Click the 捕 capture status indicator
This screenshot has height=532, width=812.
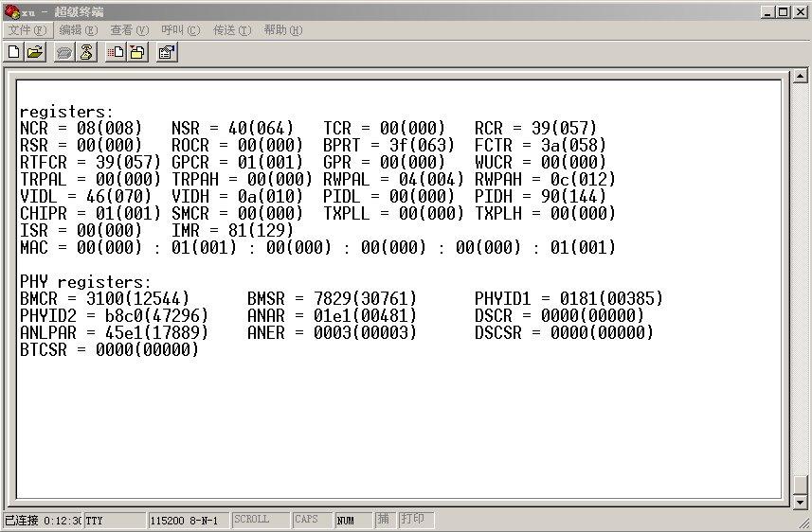pyautogui.click(x=386, y=520)
